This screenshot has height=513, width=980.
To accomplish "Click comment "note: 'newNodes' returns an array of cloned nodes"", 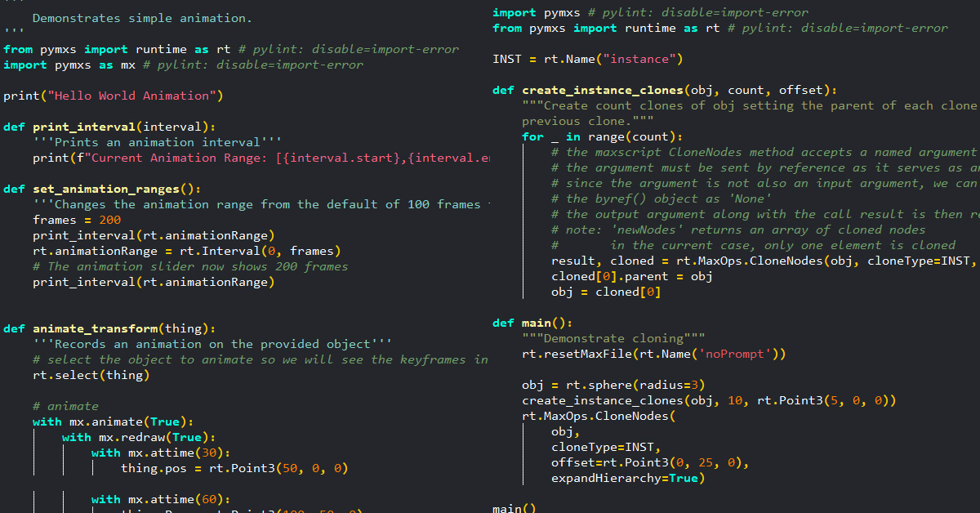I will click(x=738, y=230).
